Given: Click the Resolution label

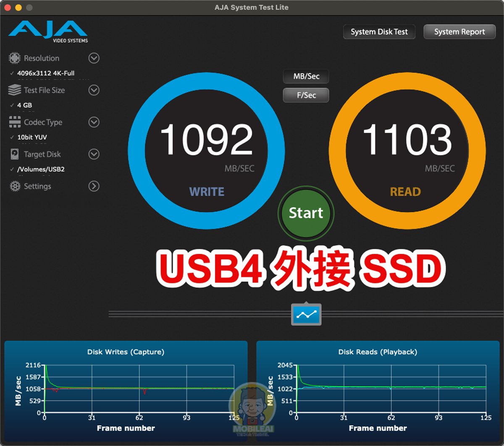Looking at the screenshot, I should click(42, 58).
